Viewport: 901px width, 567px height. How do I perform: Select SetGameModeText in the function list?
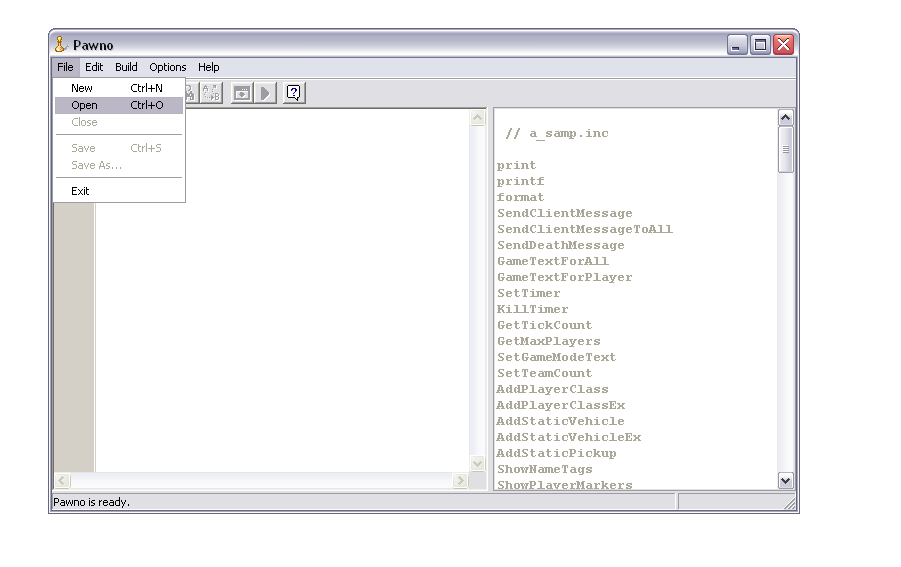(x=556, y=357)
